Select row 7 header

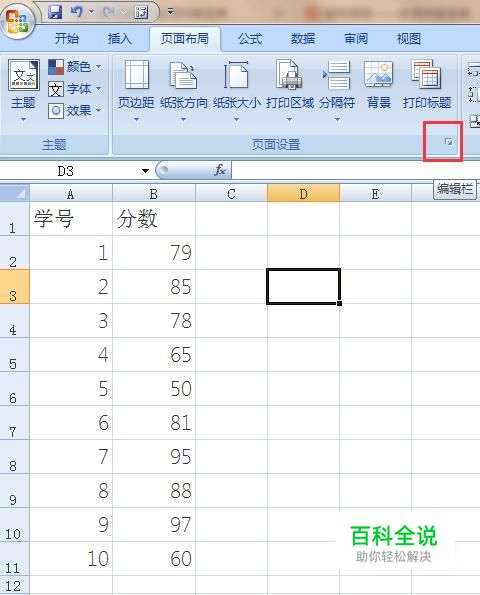coord(14,423)
